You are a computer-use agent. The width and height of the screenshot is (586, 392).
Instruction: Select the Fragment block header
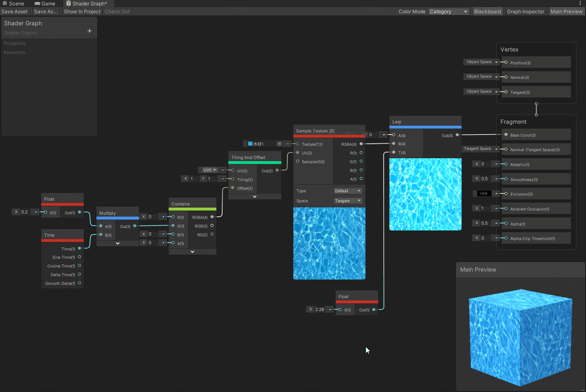(513, 122)
